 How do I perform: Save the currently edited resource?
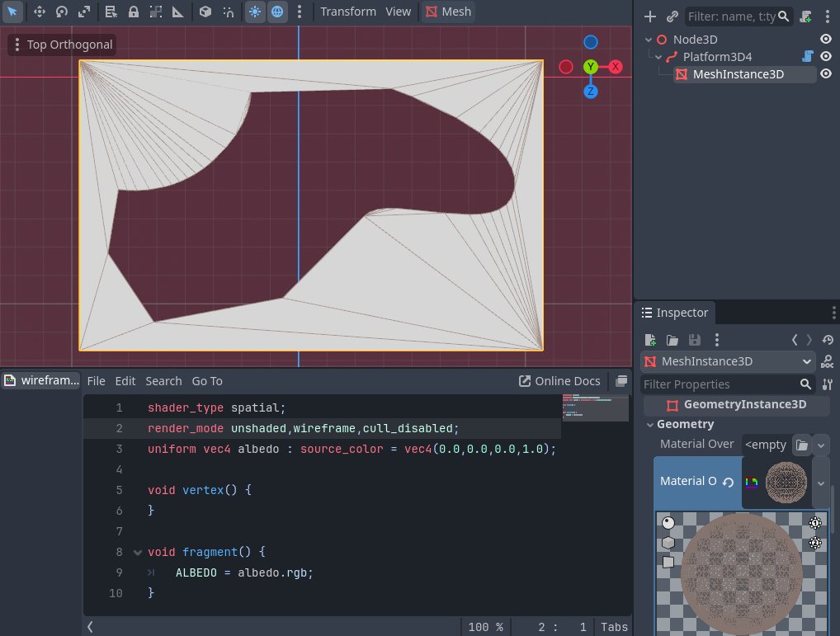[x=694, y=340]
